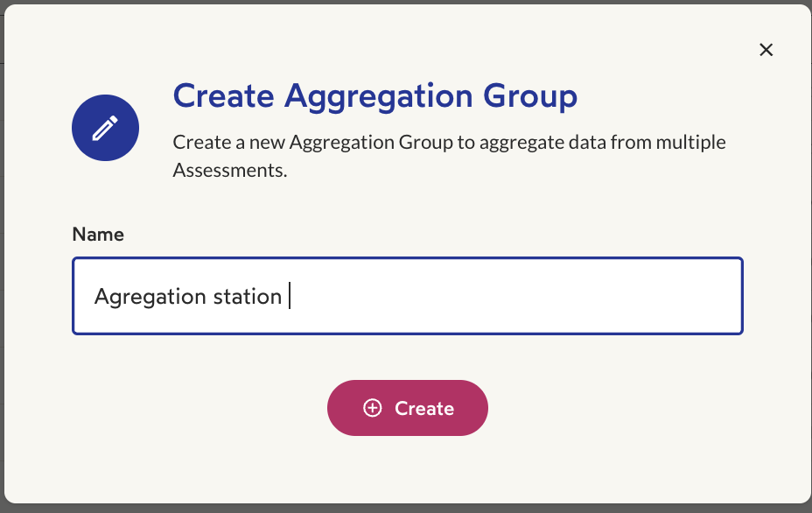Click the dimmed backdrop outside the dialog
812x513 pixels.
pos(2,259)
